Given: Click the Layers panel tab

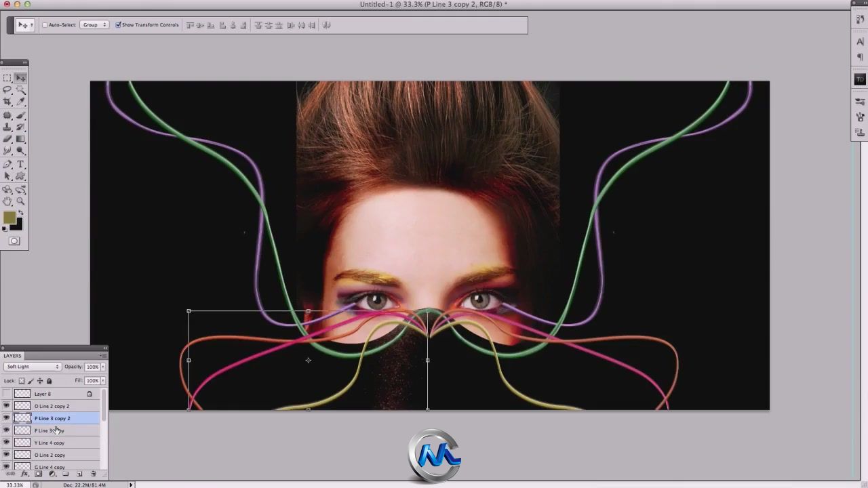Looking at the screenshot, I should pyautogui.click(x=12, y=356).
